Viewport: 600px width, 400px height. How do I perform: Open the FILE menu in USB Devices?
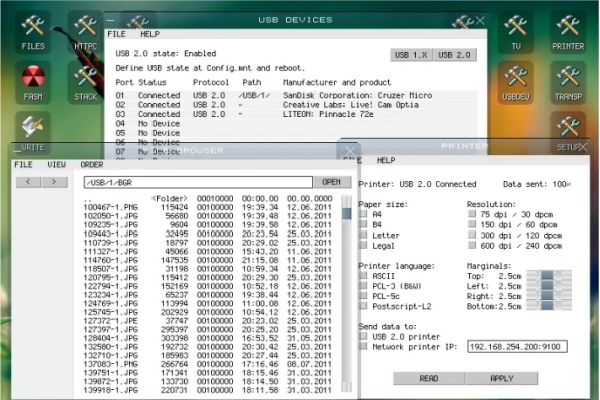point(116,33)
